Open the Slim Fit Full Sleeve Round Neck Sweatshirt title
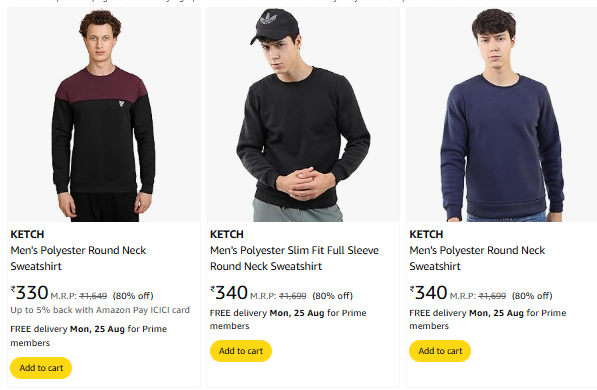 click(x=294, y=258)
